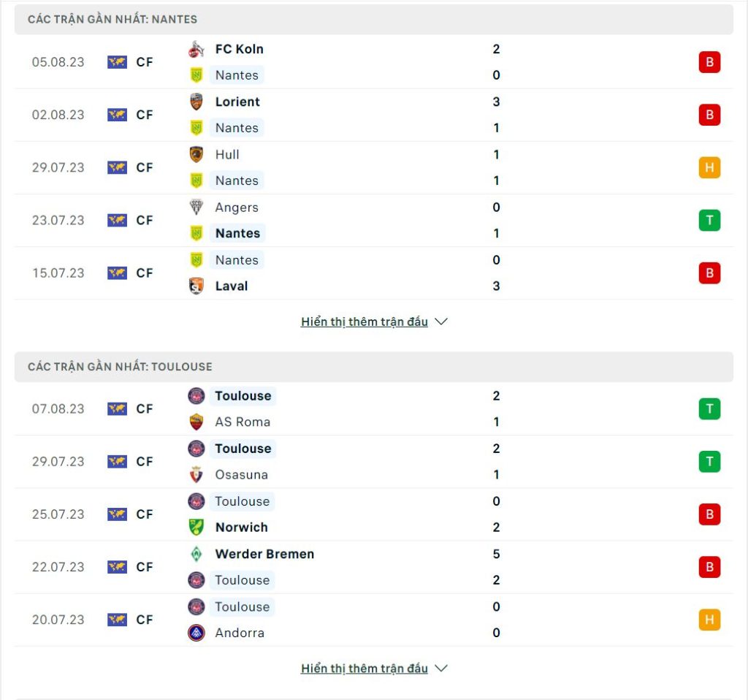The image size is (748, 700).
Task: Open 'Hiển thị thêm trận đấu' under Nantes
Action: pos(365,322)
